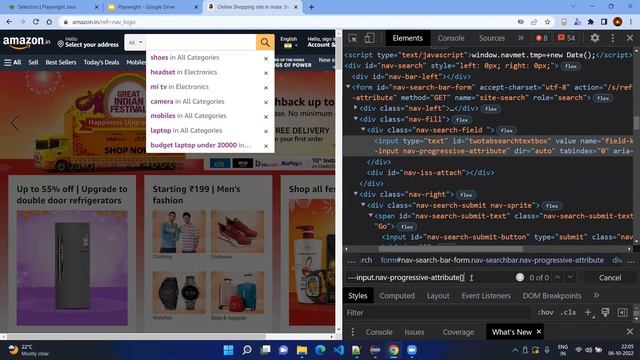Switch to the Sources panel tab
The image size is (640, 360).
coord(492,38)
